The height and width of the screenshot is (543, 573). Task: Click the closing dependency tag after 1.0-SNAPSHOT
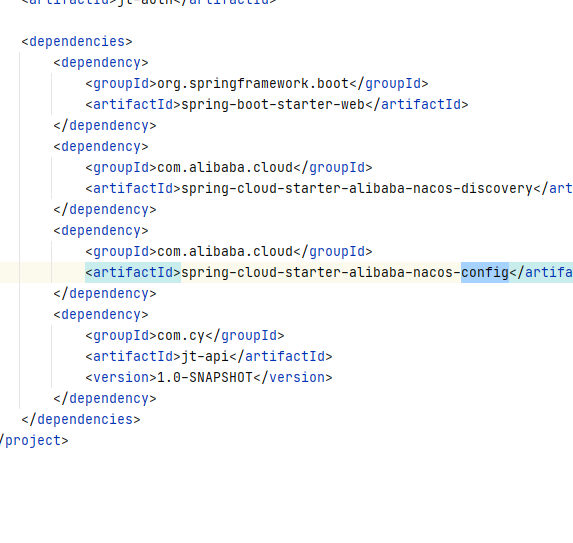coord(105,398)
